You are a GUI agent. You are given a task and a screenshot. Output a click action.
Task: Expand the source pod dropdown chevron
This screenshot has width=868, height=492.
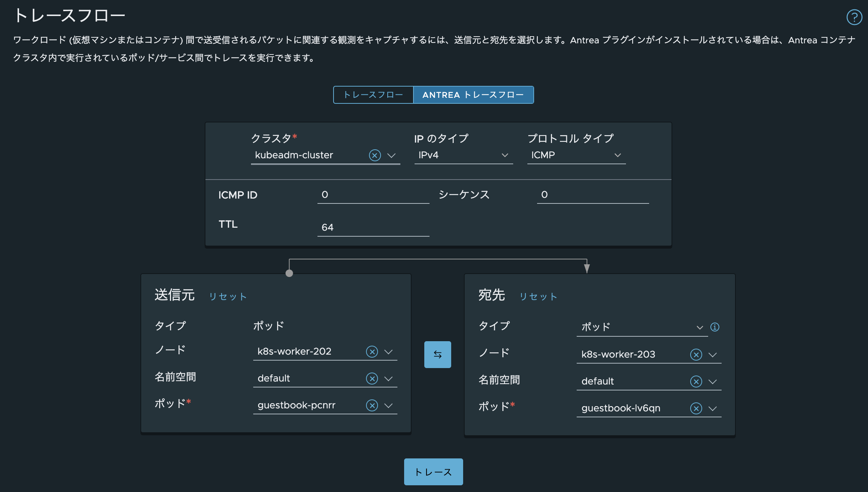388,405
